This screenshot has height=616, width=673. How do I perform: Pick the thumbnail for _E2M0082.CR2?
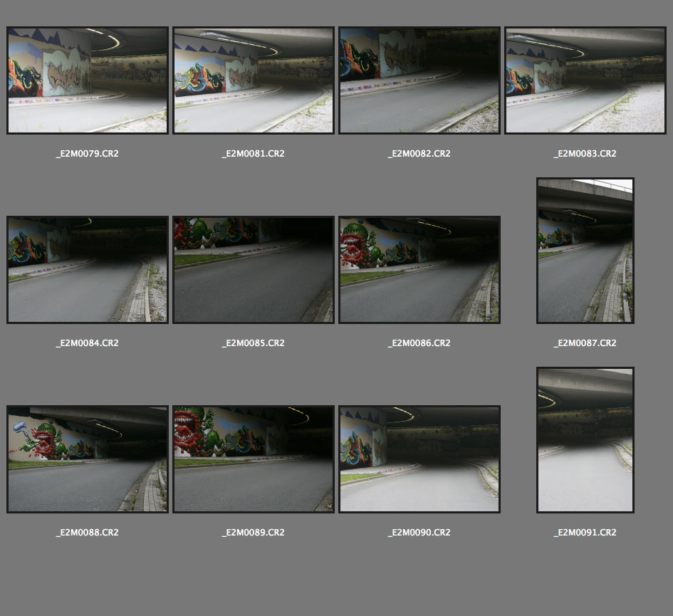tap(419, 80)
